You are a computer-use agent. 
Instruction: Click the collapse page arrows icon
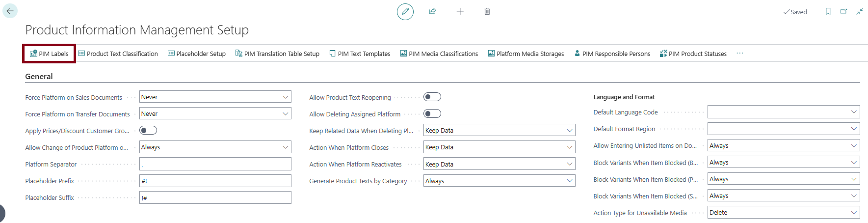point(860,11)
